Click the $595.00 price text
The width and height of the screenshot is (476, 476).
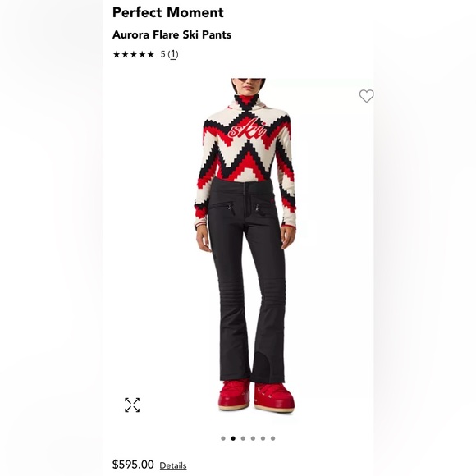(x=133, y=465)
